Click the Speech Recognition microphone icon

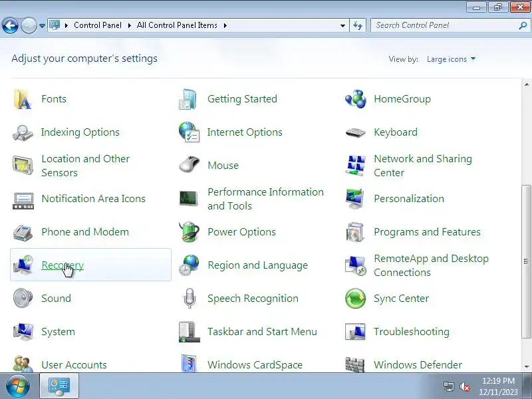point(190,298)
